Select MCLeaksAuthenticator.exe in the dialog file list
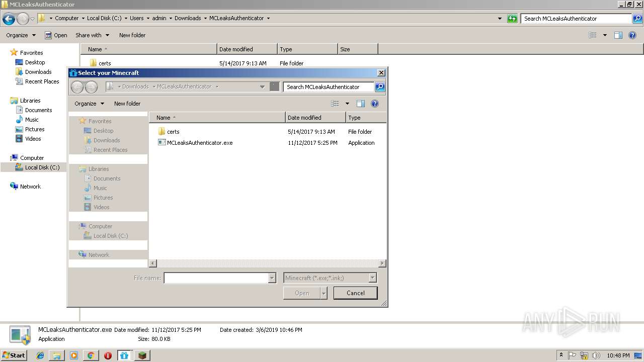This screenshot has height=362, width=644. (195, 143)
